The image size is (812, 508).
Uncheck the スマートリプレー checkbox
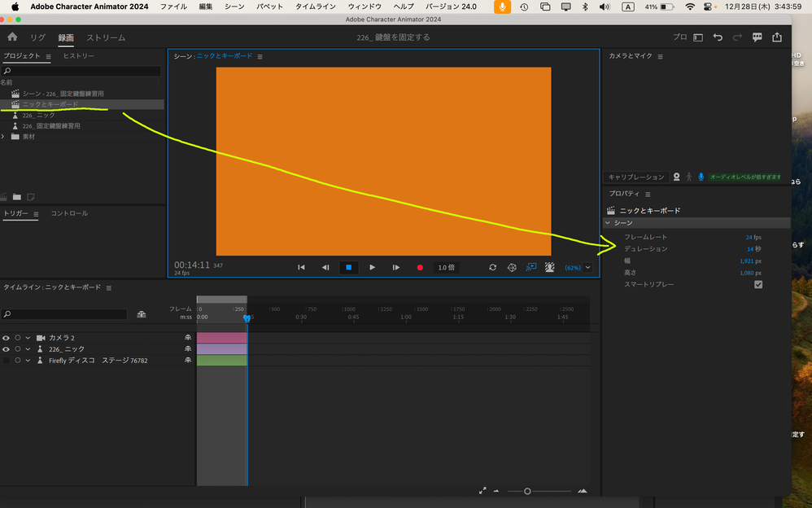point(758,285)
